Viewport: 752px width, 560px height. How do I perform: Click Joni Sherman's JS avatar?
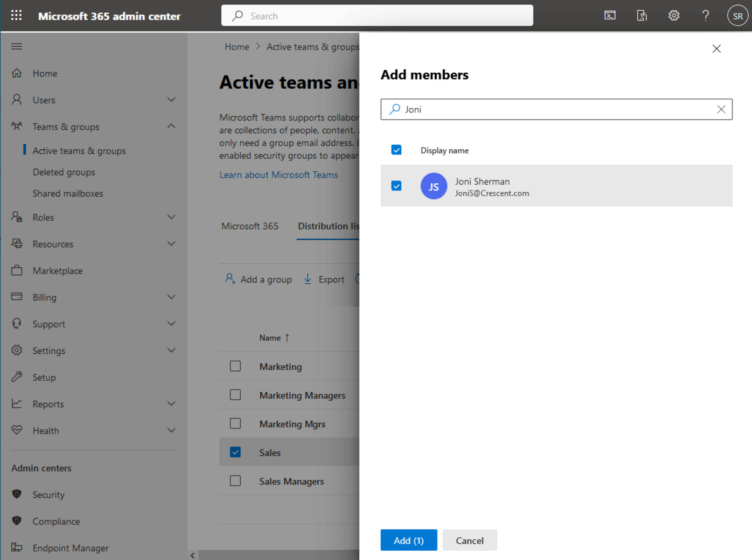pos(433,186)
